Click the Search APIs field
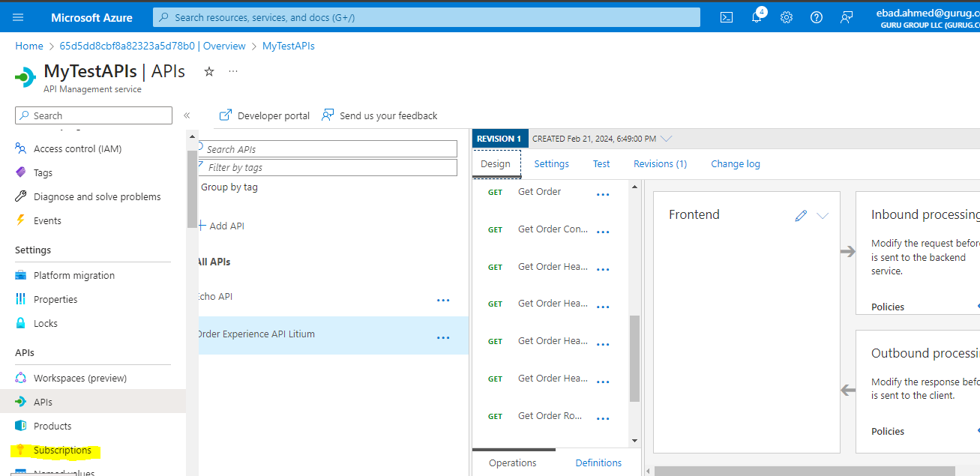Viewport: 980px width, 476px height. (x=328, y=149)
